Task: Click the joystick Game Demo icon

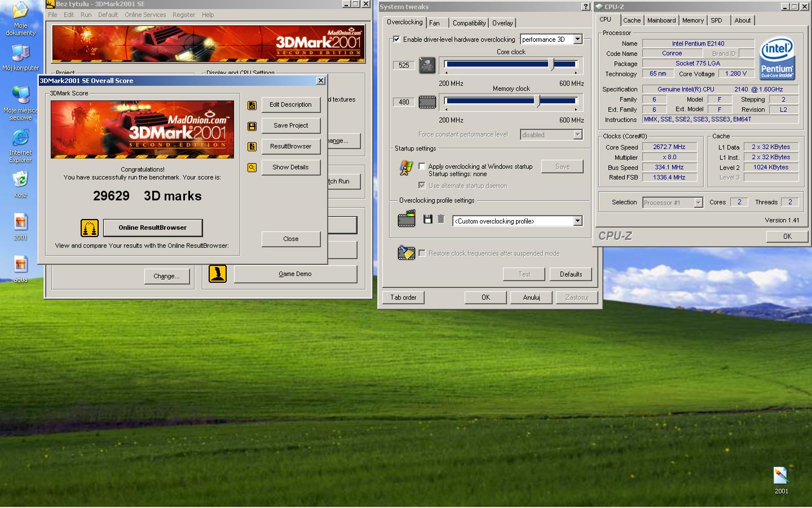Action: (218, 274)
